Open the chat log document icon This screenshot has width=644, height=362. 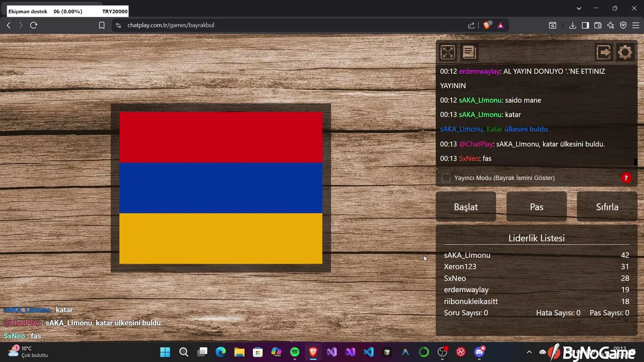[469, 52]
